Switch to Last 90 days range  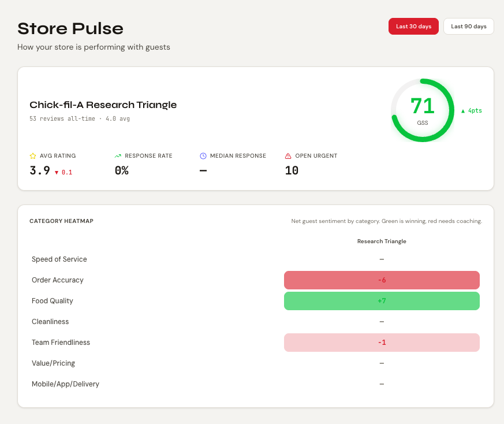click(468, 27)
